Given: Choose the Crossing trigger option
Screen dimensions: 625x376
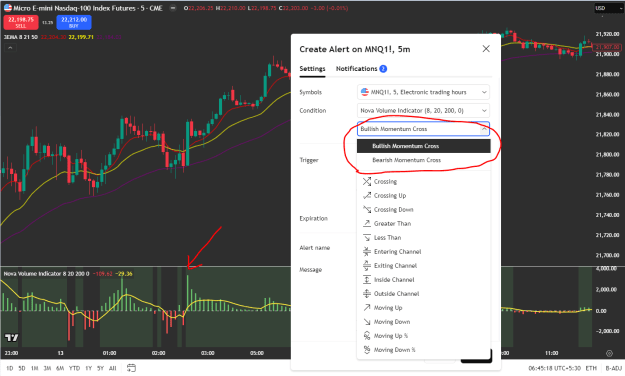Looking at the screenshot, I should pos(424,181).
